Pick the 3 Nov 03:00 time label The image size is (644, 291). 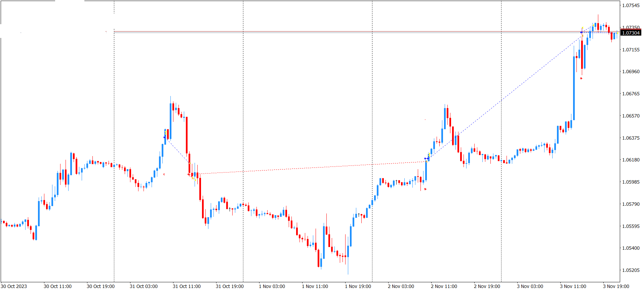(530, 286)
